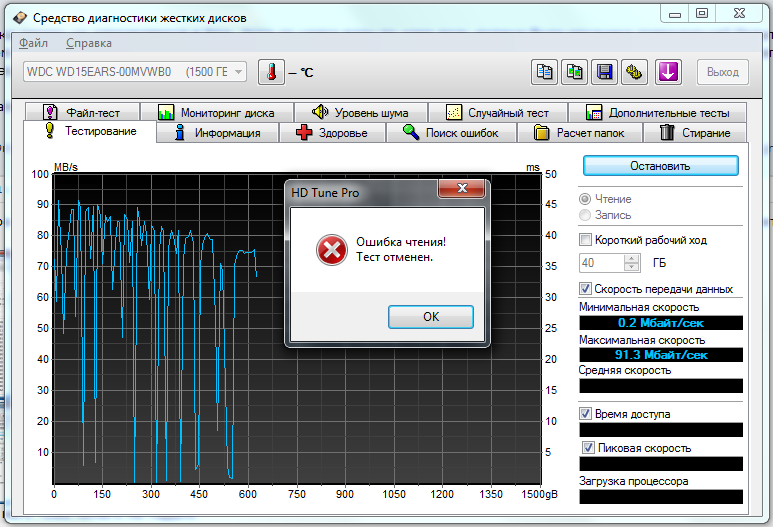Click the Ошибка чтения! message text

(401, 242)
